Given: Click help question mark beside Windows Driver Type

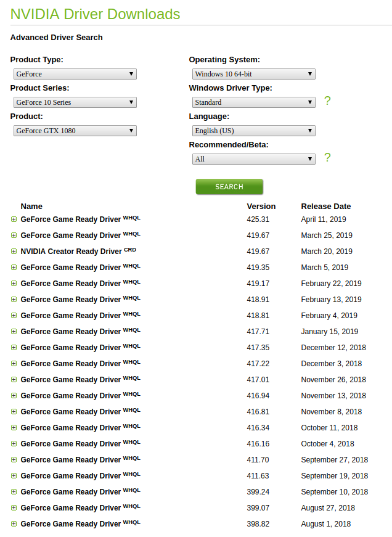Looking at the screenshot, I should coord(327,100).
